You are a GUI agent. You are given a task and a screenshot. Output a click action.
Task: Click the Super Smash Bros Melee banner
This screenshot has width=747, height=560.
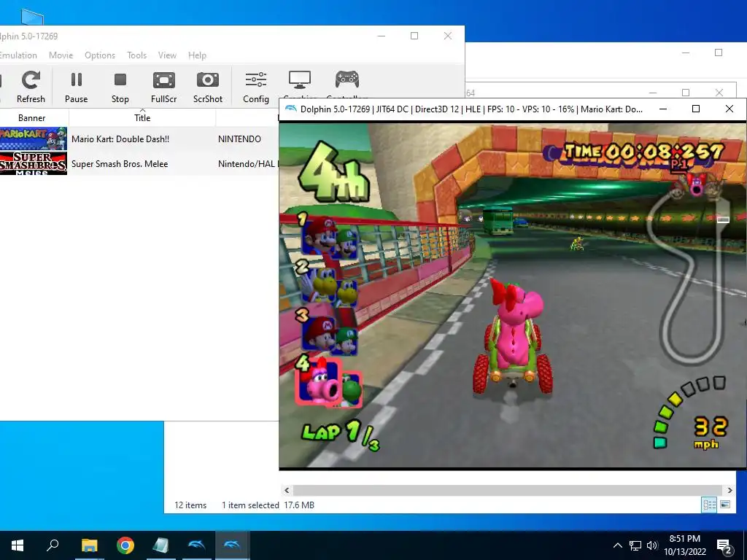point(34,163)
